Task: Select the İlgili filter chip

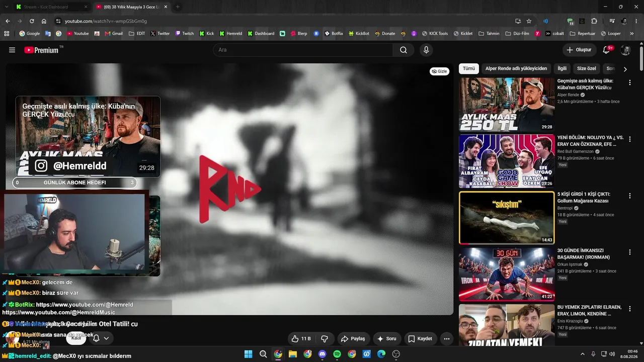Action: pos(562,68)
